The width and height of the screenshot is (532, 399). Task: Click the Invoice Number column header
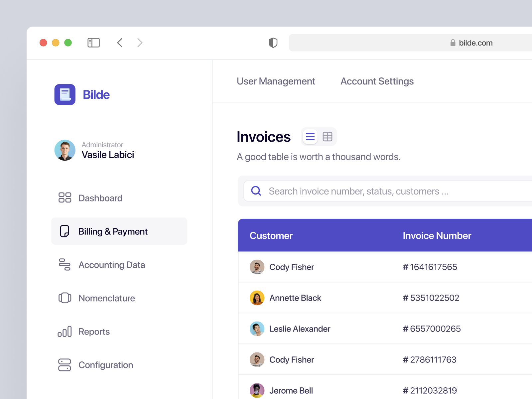[437, 235]
